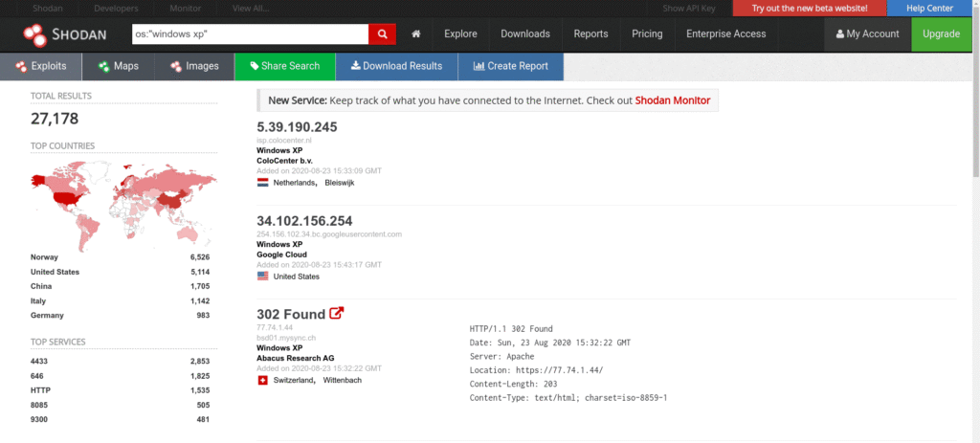Click the Share Search button
Screen dimensions: 980x443
[x=284, y=66]
